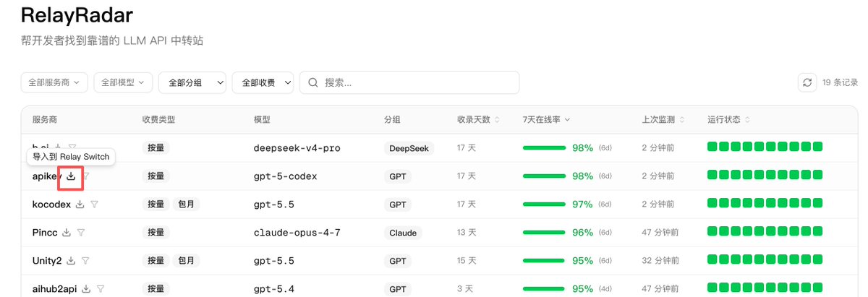Click the Claude group tag

(x=403, y=233)
